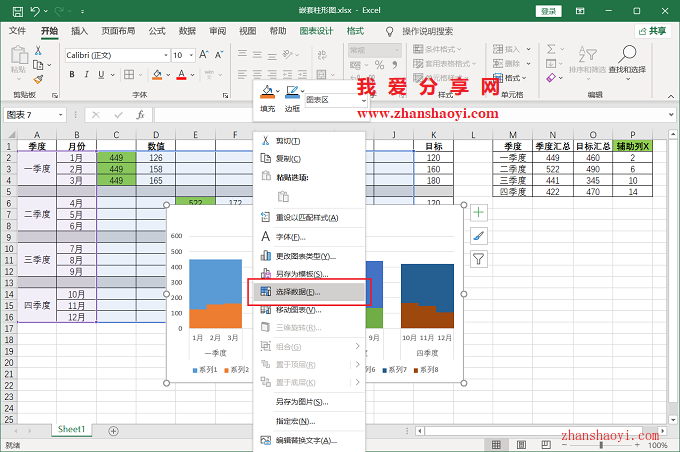The height and width of the screenshot is (452, 680).
Task: Expand the formula bar chevron
Action: pyautogui.click(x=671, y=115)
